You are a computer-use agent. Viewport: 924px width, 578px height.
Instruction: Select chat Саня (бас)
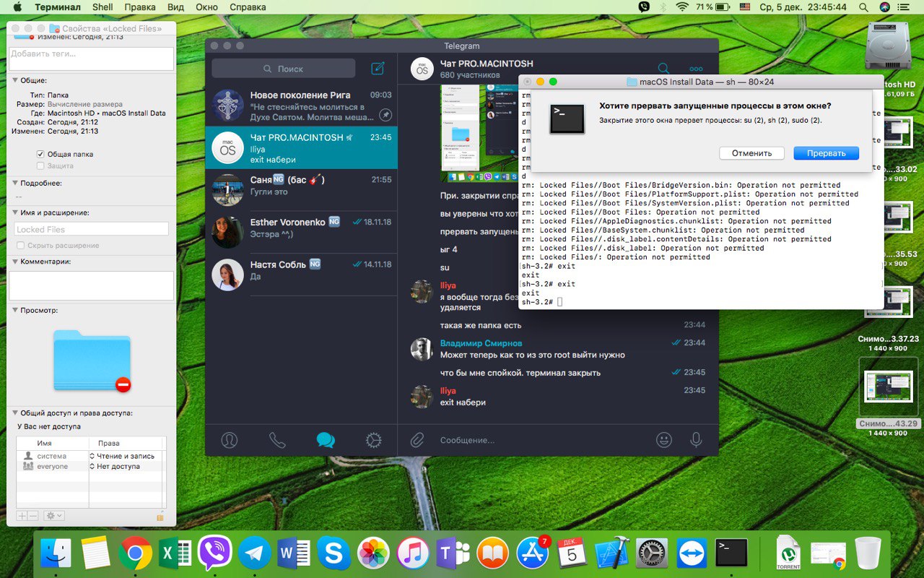tap(301, 189)
